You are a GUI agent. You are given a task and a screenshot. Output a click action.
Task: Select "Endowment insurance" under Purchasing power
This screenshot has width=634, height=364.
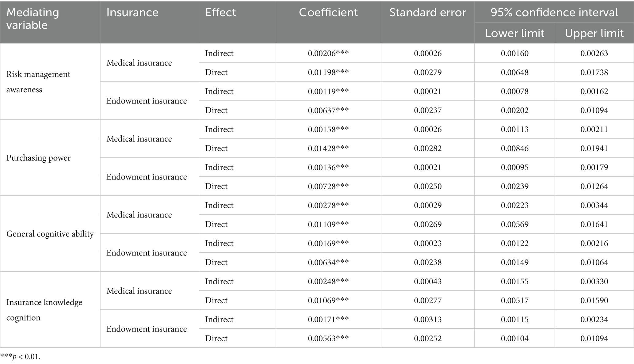[147, 177]
